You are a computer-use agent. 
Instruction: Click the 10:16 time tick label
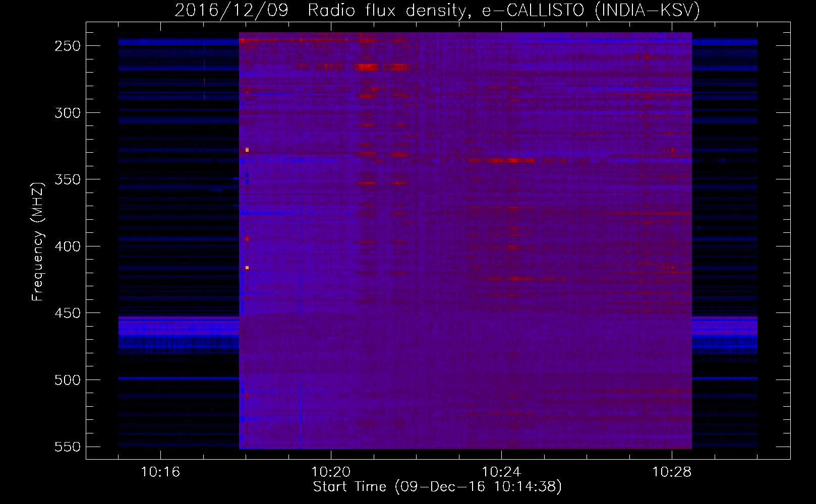pos(160,472)
